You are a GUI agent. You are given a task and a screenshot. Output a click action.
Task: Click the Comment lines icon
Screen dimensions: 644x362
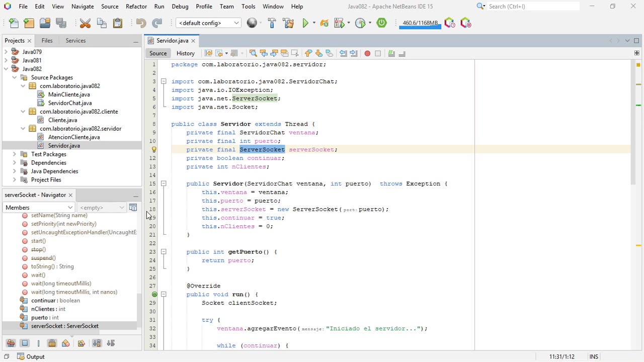391,53
